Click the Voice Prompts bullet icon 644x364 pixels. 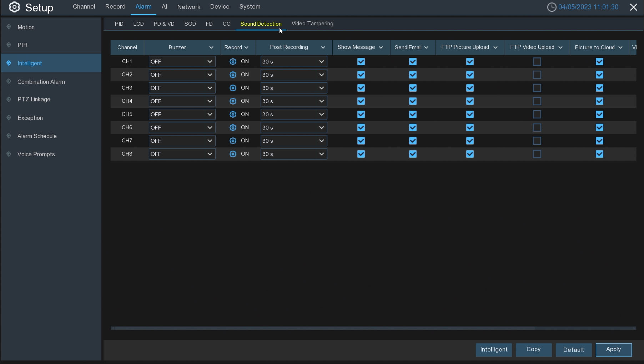[9, 154]
